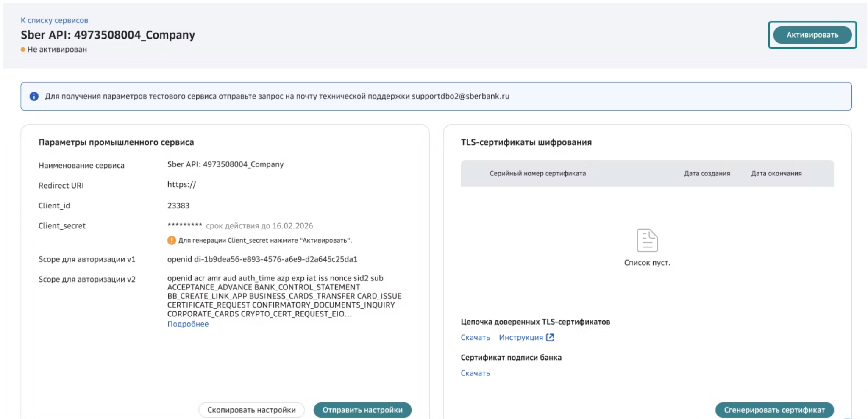Go back via 'К списку сервисов' link

[x=54, y=20]
